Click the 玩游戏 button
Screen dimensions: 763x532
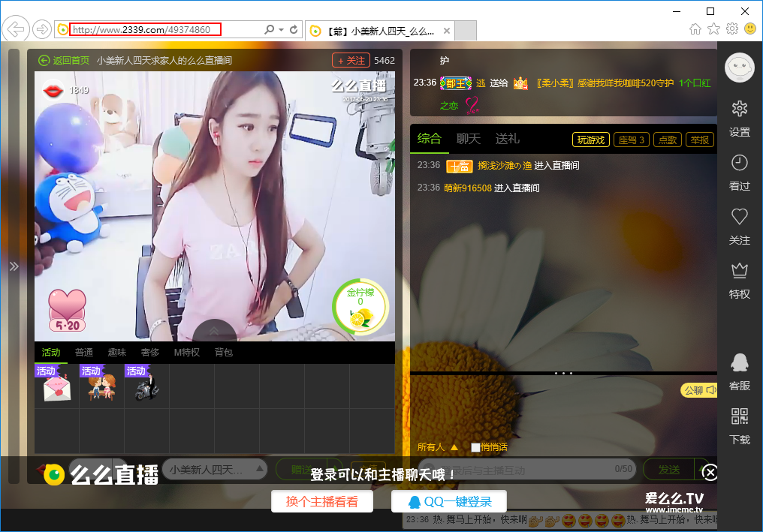pyautogui.click(x=591, y=140)
